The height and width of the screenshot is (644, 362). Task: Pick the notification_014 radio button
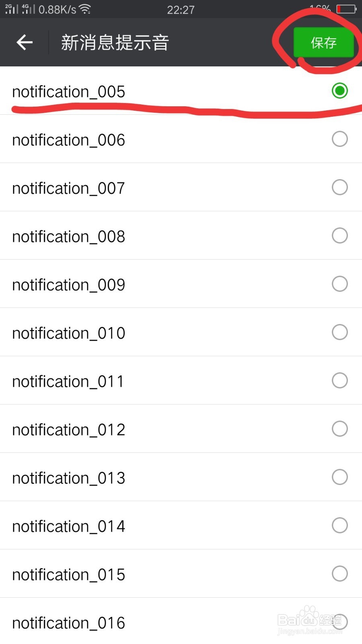click(340, 525)
